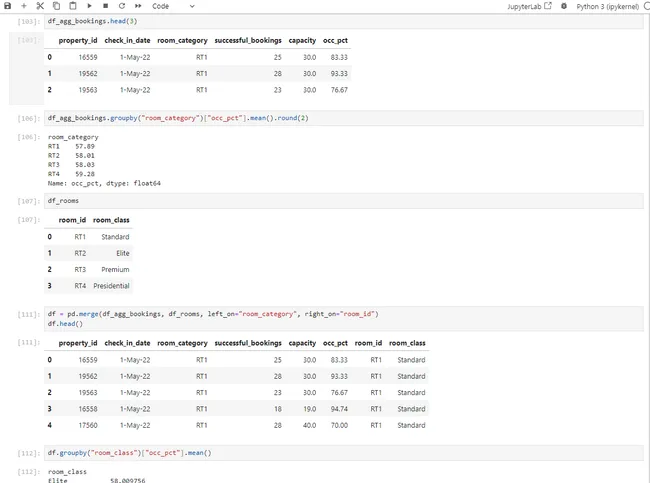Cut selected cell with scissors icon
Image resolution: width=650 pixels, height=483 pixels.
(x=40, y=6)
